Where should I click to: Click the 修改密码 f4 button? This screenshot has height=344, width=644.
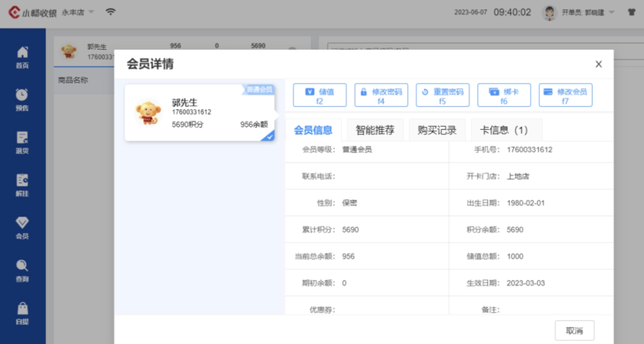click(381, 96)
